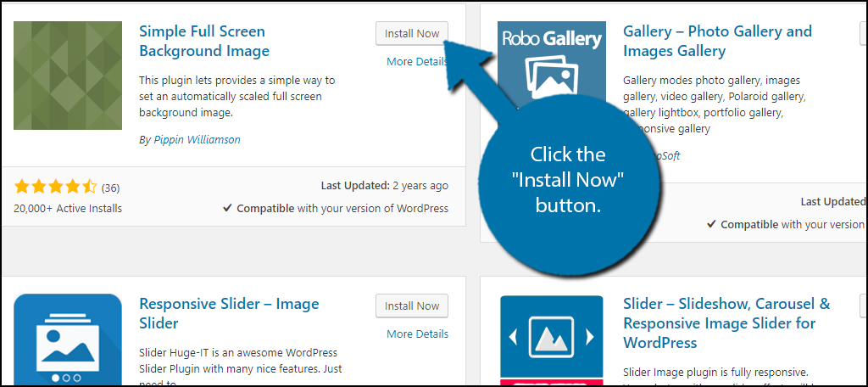Open the Simple Full Screen Background Image title link
The width and height of the screenshot is (868, 387).
pos(203,41)
